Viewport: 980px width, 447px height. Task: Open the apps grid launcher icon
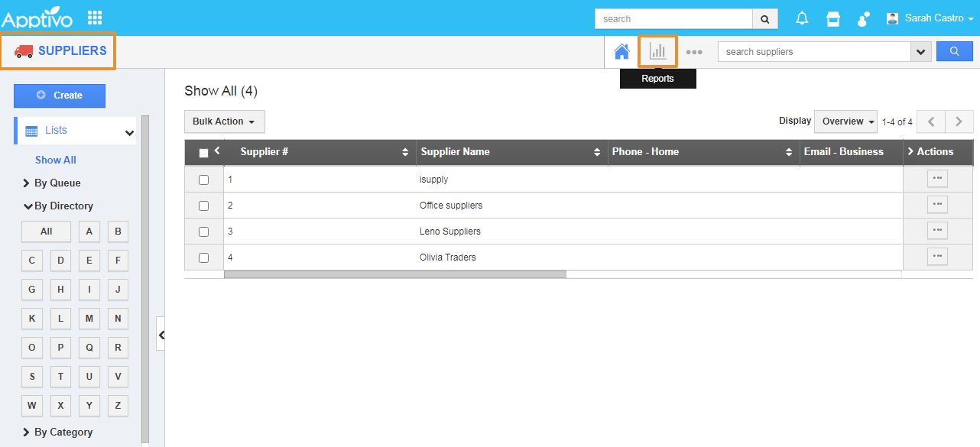(x=95, y=18)
